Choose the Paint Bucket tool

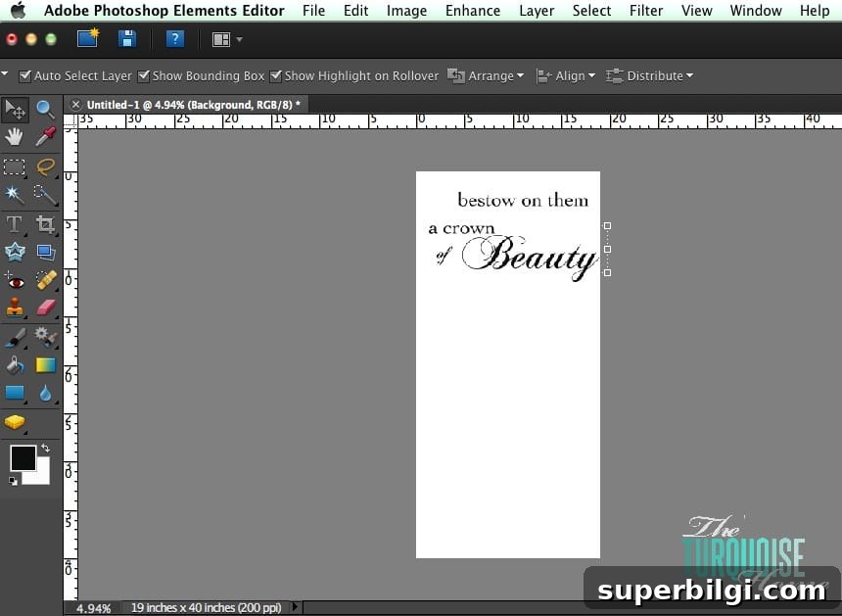[x=15, y=365]
